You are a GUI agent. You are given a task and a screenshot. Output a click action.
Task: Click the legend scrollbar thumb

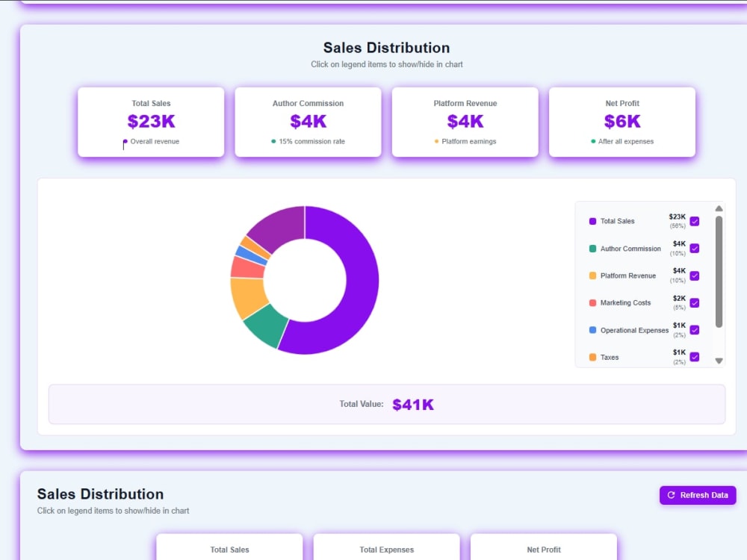point(719,272)
